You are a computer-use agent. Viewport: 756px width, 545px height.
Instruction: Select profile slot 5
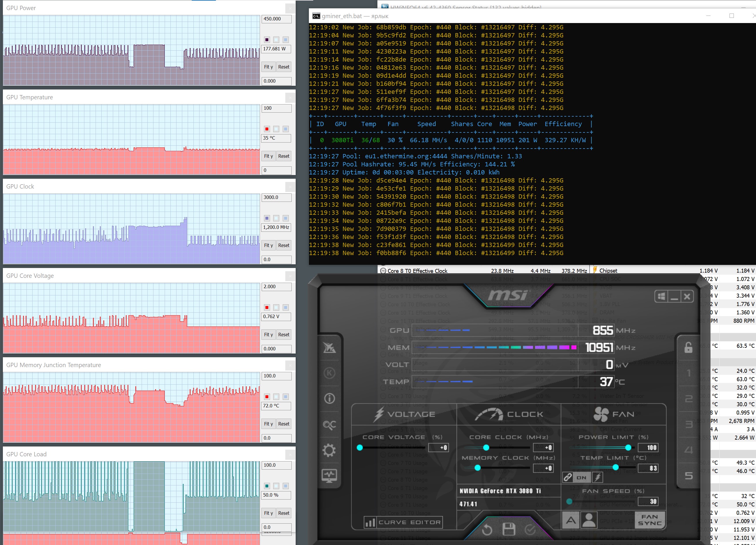click(x=689, y=476)
